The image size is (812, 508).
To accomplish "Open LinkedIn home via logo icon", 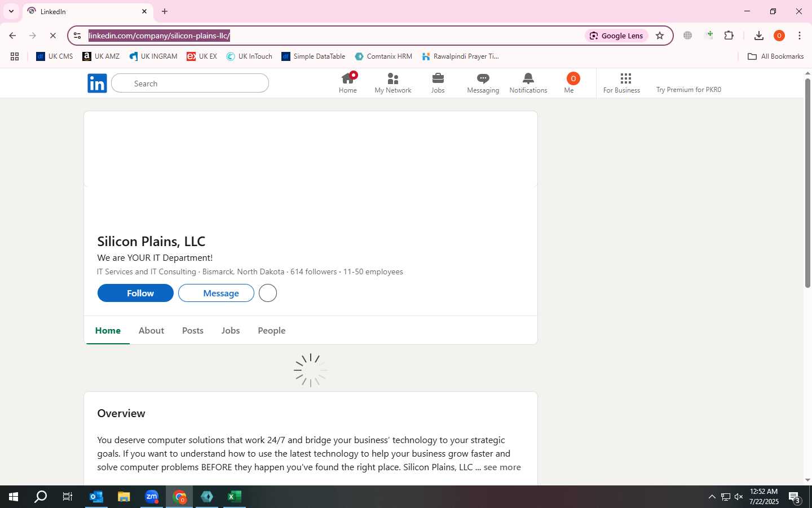I will pyautogui.click(x=97, y=84).
